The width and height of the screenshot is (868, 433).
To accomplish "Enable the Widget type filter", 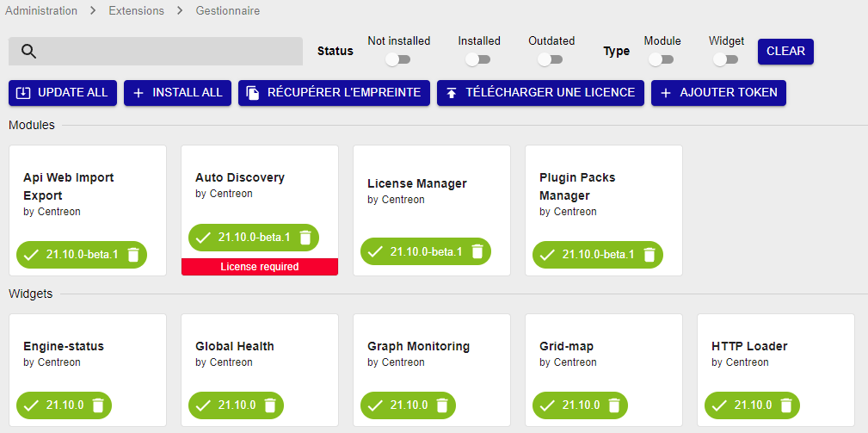I will click(x=725, y=59).
